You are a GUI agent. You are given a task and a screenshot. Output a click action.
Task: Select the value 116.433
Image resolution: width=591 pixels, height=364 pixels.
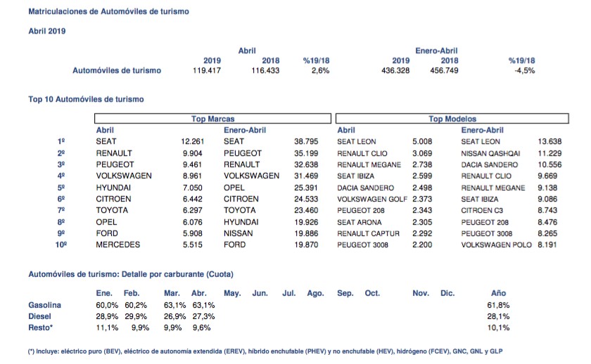[x=265, y=70]
